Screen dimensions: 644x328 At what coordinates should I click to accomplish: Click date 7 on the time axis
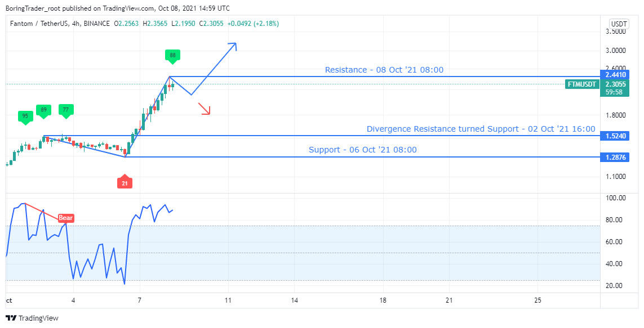140,300
